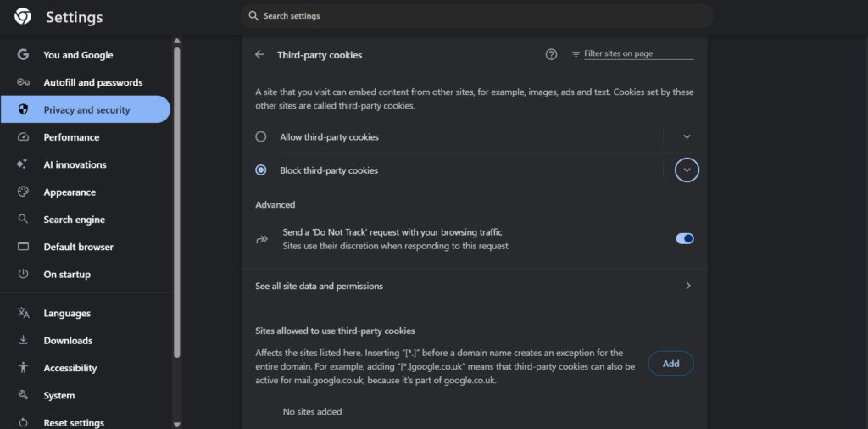Screen dimensions: 868x429
Task: Open the help question mark icon
Action: 551,54
